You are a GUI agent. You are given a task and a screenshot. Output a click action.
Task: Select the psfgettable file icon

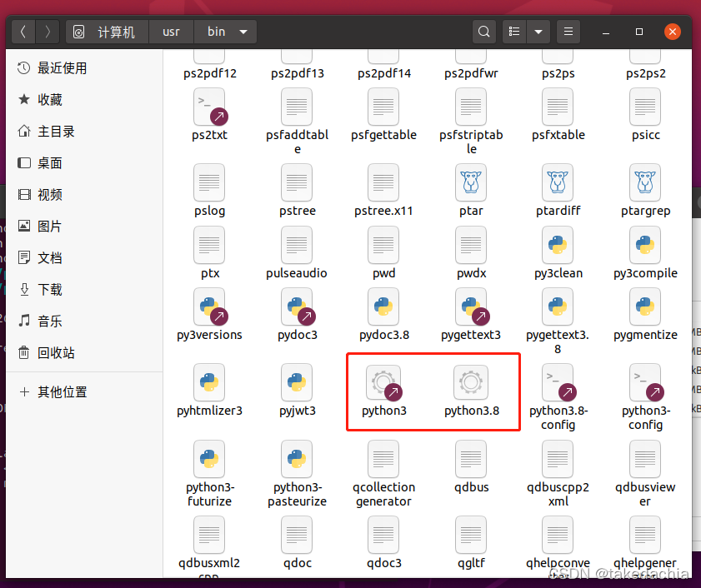coord(383,107)
